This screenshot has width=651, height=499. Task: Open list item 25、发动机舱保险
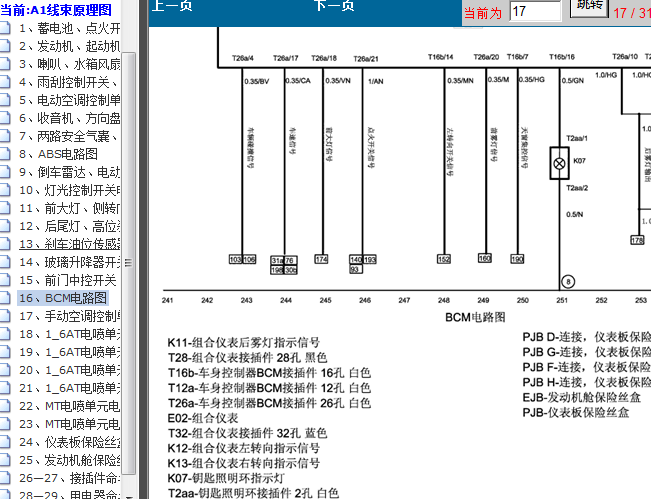click(69, 460)
